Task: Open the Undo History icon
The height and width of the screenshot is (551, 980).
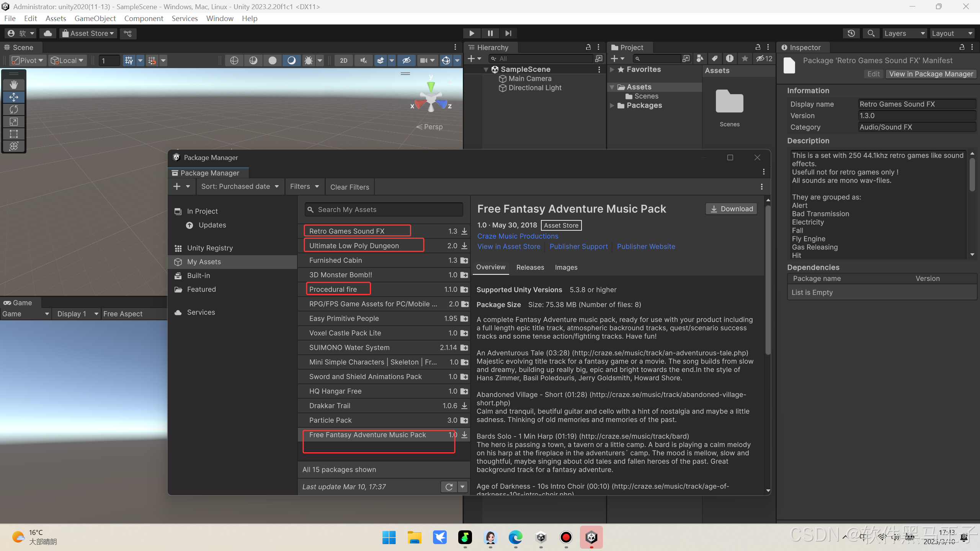Action: click(x=851, y=33)
